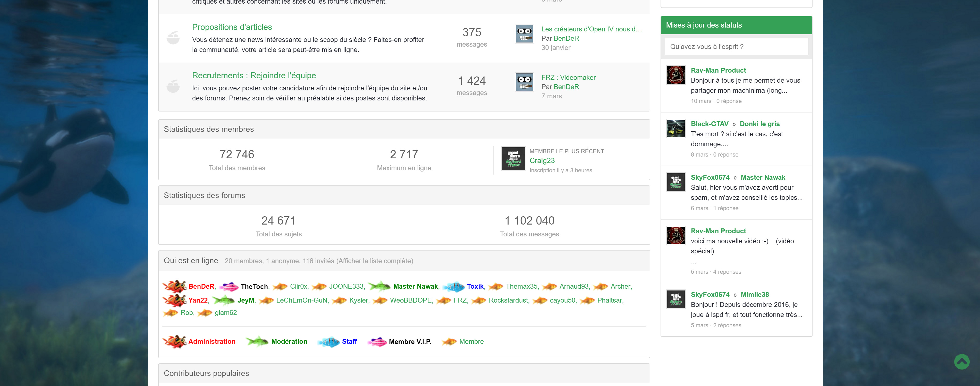The height and width of the screenshot is (386, 980).
Task: Click the Recrutements forum apple icon
Action: [173, 86]
